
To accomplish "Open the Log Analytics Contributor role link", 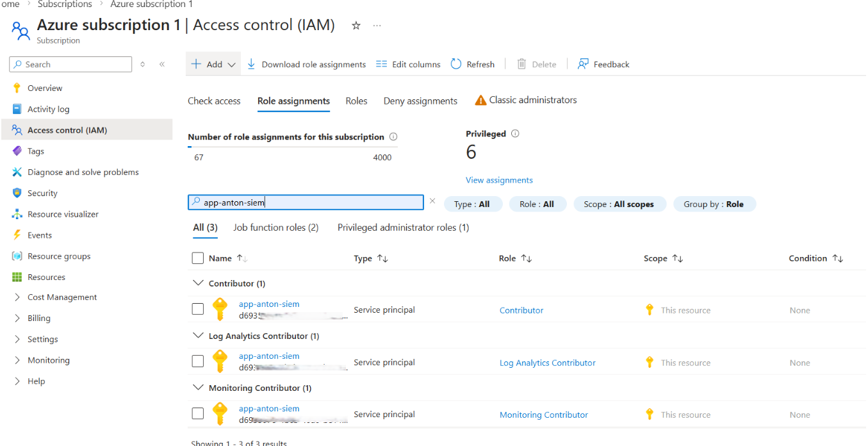I will tap(548, 363).
